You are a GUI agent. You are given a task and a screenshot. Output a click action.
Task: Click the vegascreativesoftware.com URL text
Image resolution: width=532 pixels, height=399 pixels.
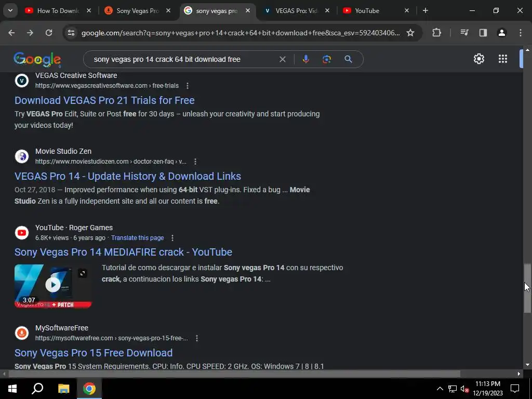coord(107,86)
